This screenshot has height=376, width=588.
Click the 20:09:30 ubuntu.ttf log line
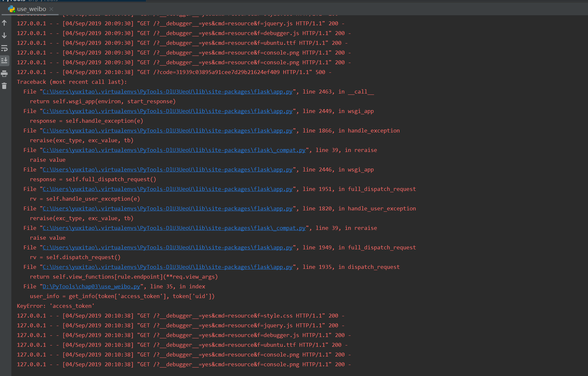click(x=182, y=43)
